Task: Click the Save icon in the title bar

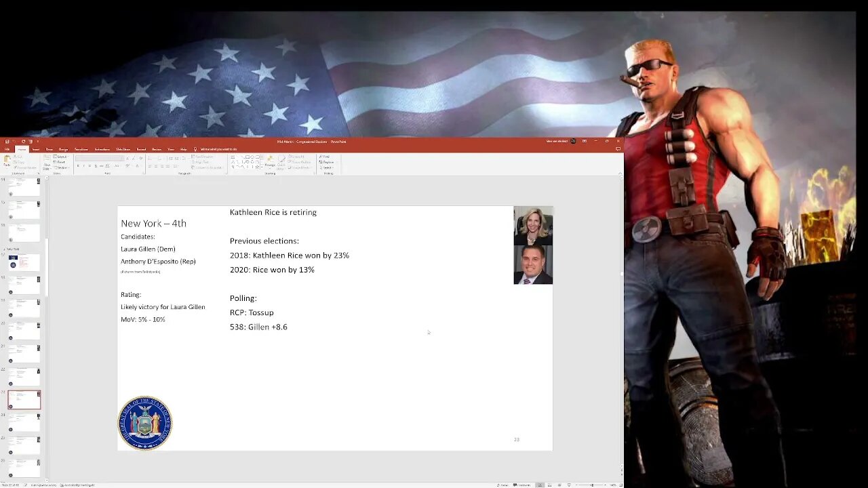Action: point(7,141)
